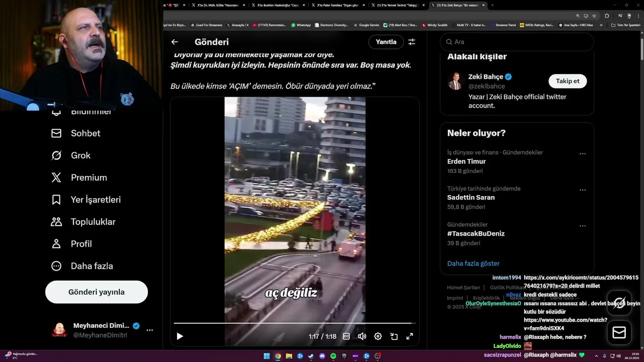Open the Windows Start menu
The height and width of the screenshot is (362, 644).
point(267,356)
